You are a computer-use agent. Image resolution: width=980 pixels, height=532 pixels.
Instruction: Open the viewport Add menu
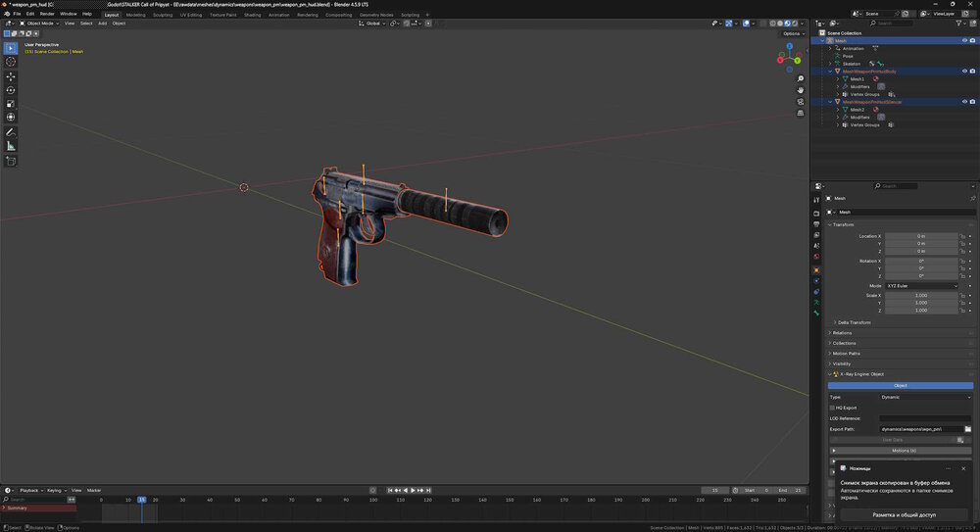tap(102, 24)
